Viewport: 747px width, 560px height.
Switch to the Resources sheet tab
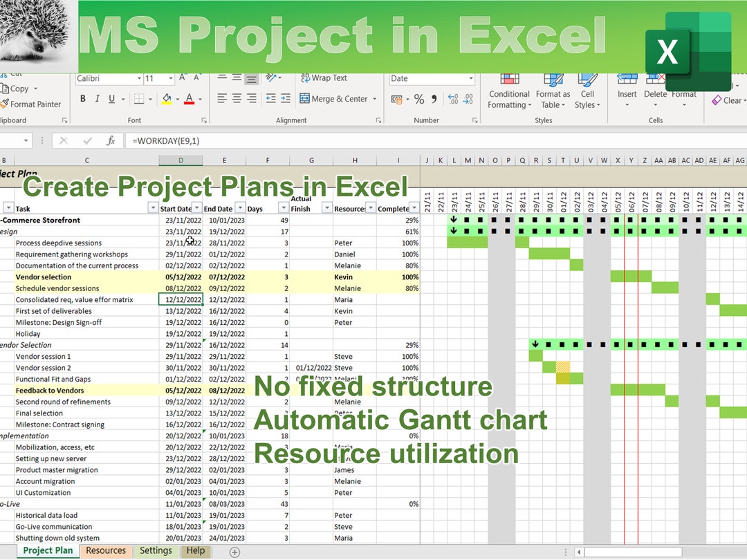(106, 550)
